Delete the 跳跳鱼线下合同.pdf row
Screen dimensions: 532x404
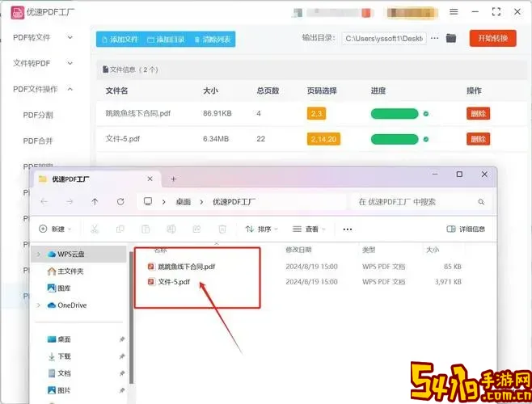pyautogui.click(x=478, y=114)
